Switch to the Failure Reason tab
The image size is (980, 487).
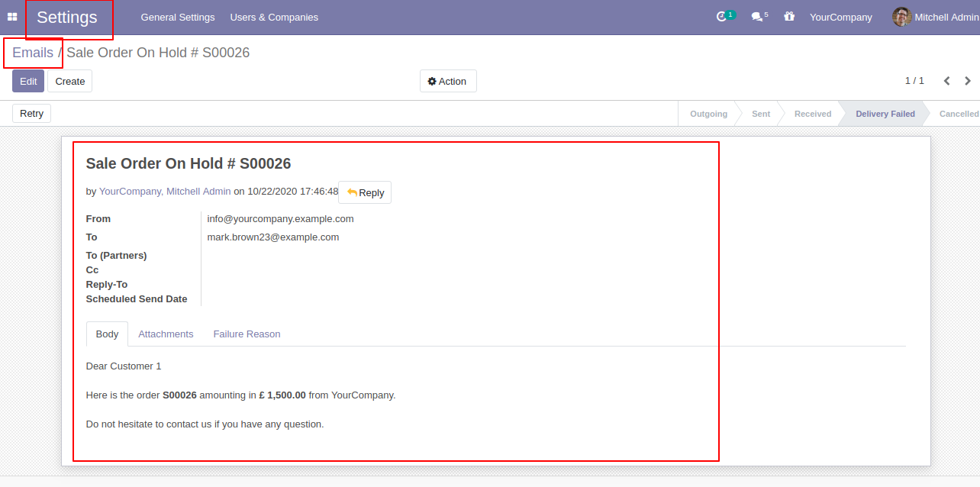point(247,334)
